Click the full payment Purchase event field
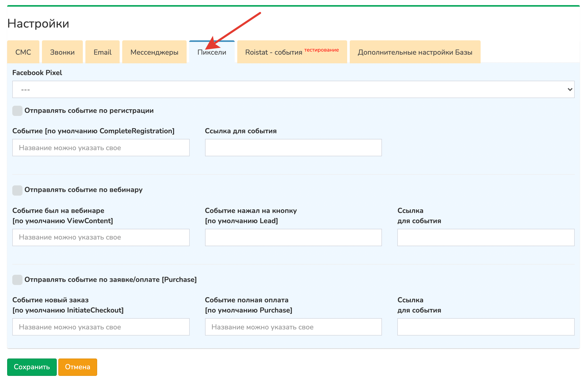588x382 pixels. tap(293, 327)
